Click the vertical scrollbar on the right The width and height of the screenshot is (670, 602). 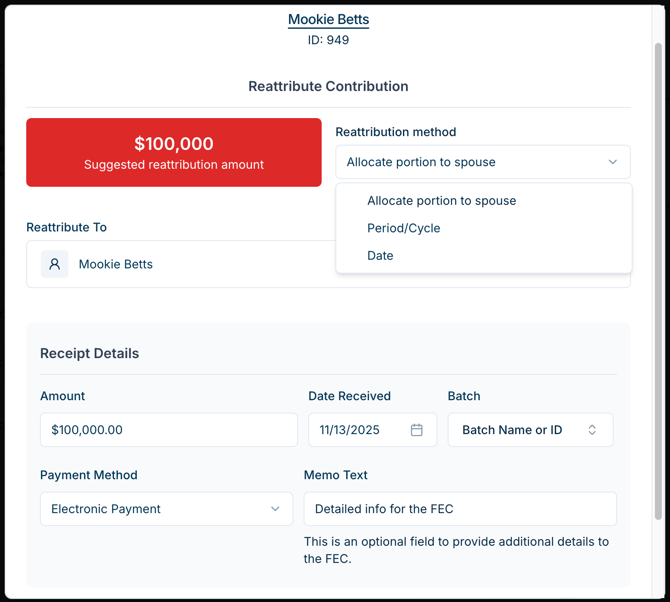point(657,280)
